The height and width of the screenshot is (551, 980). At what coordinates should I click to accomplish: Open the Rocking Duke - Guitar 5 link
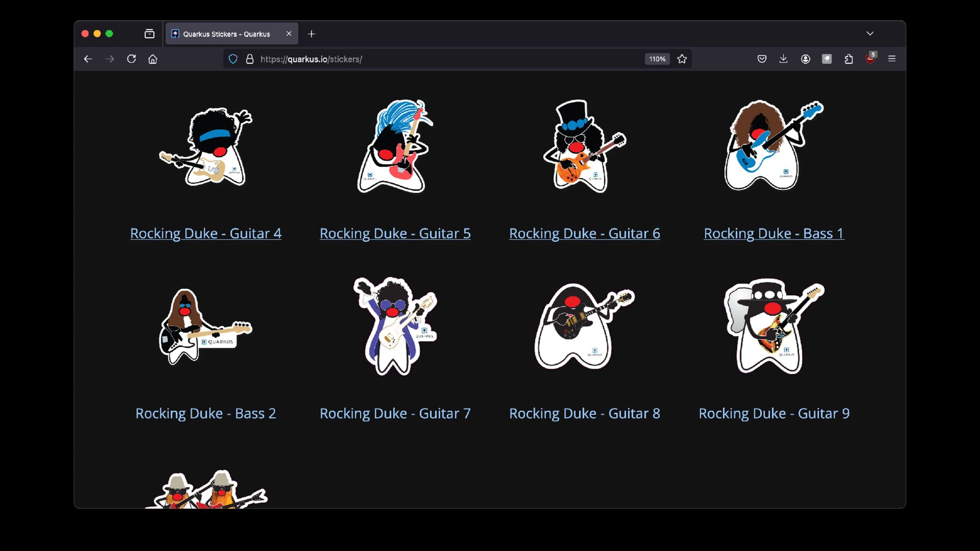coord(395,233)
